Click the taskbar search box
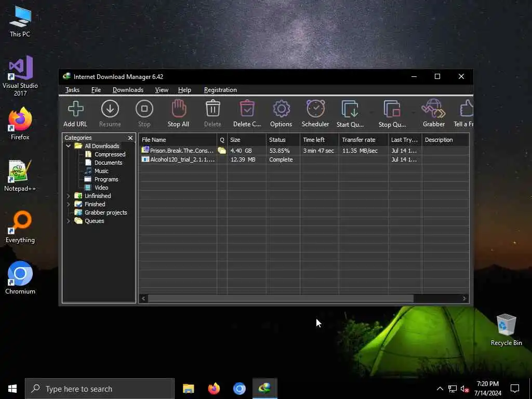 pos(100,389)
